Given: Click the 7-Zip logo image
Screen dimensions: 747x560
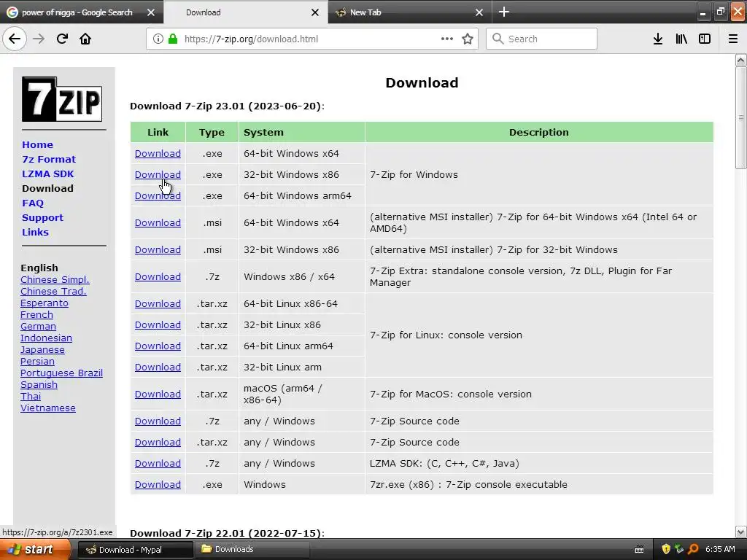Looking at the screenshot, I should [x=62, y=99].
